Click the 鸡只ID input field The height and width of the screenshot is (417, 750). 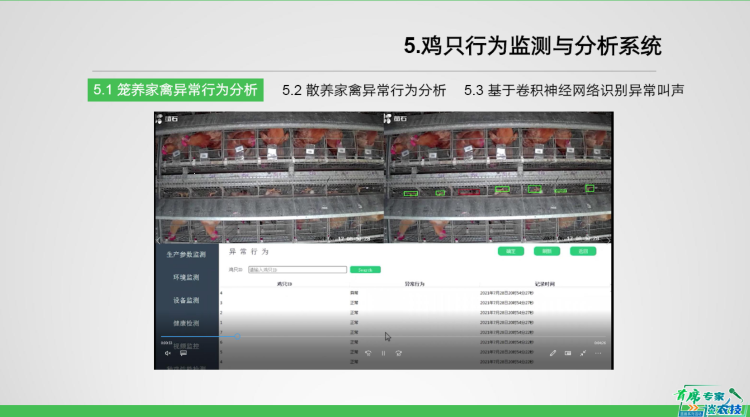pyautogui.click(x=297, y=269)
